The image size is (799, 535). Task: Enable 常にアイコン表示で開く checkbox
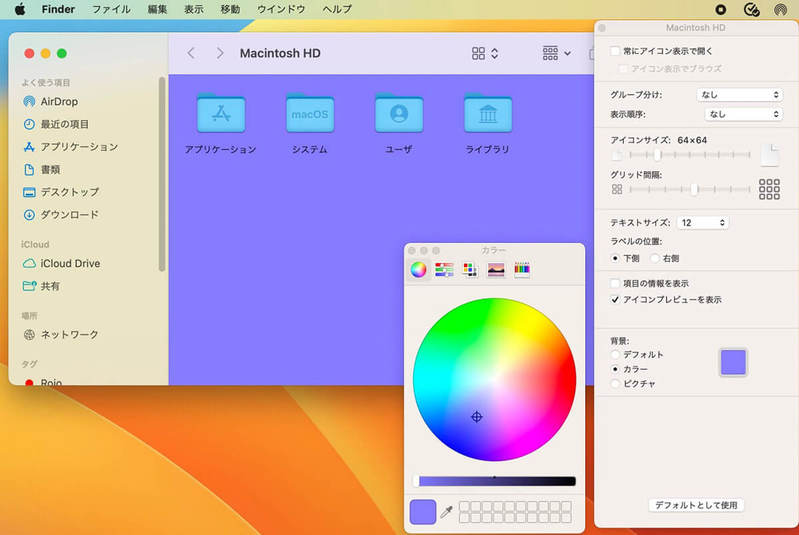pos(615,51)
